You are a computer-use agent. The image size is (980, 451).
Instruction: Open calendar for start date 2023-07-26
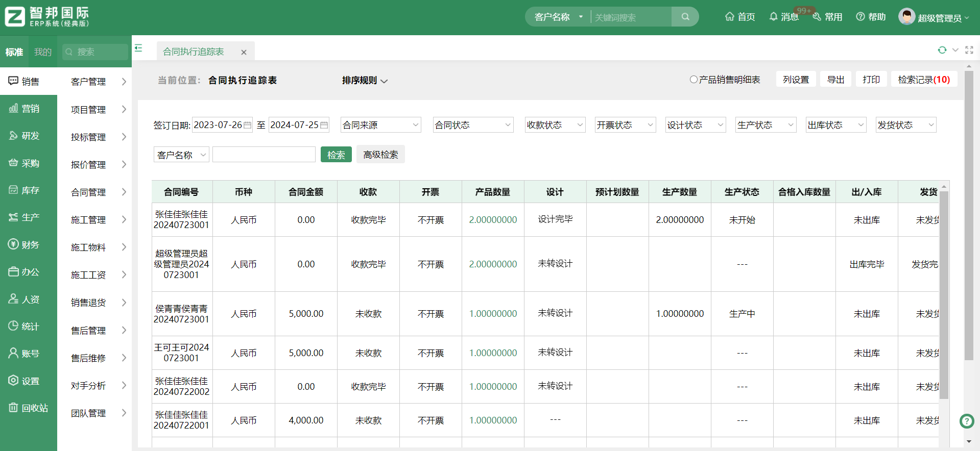(x=248, y=125)
